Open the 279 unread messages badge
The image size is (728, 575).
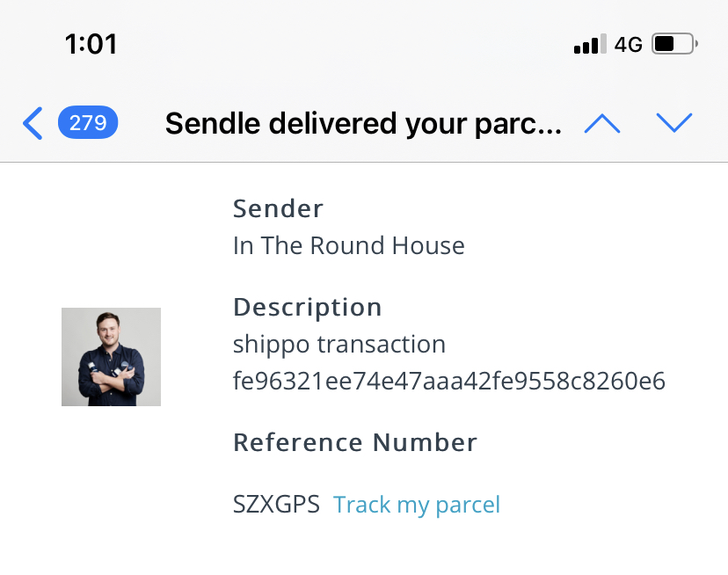88,122
